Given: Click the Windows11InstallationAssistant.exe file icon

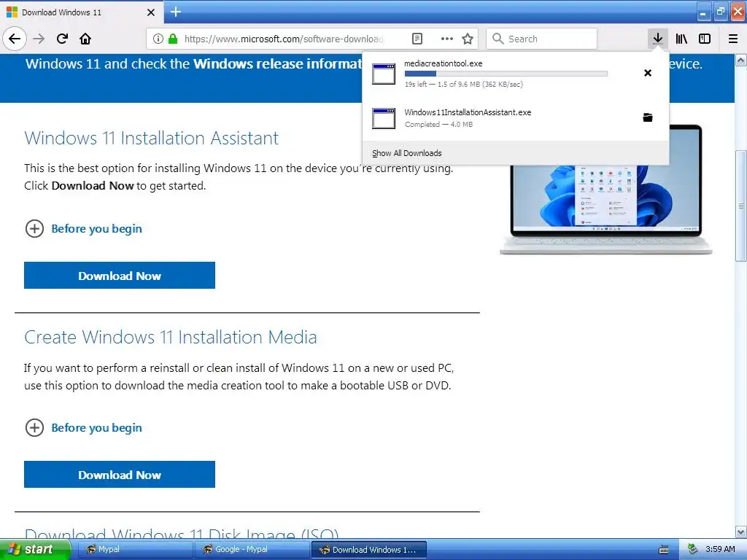Looking at the screenshot, I should (x=384, y=118).
